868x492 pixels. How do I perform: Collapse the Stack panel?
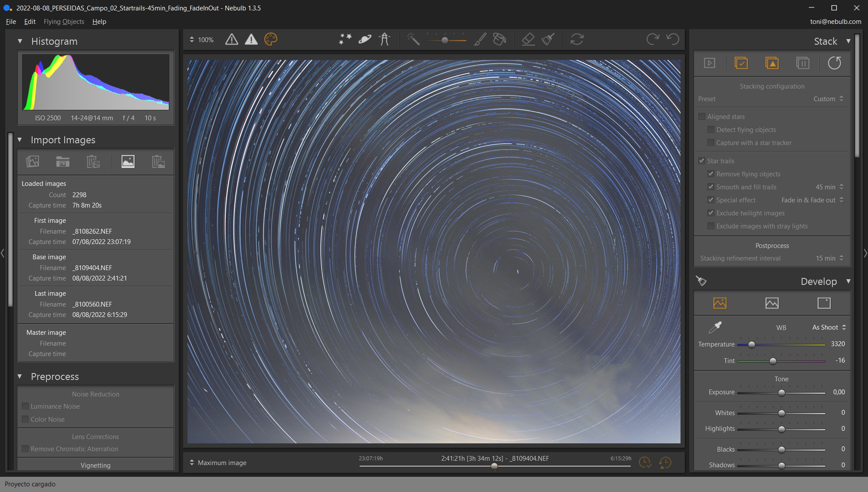point(848,41)
